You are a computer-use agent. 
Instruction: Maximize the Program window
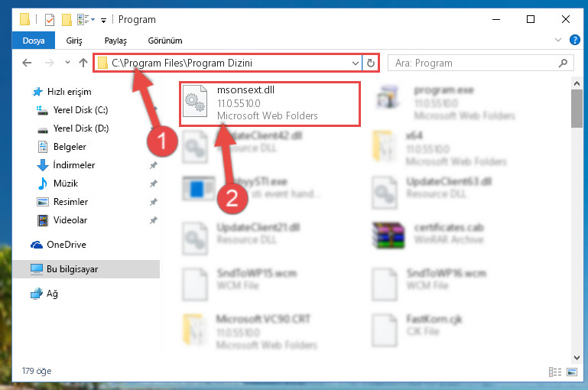click(x=530, y=20)
